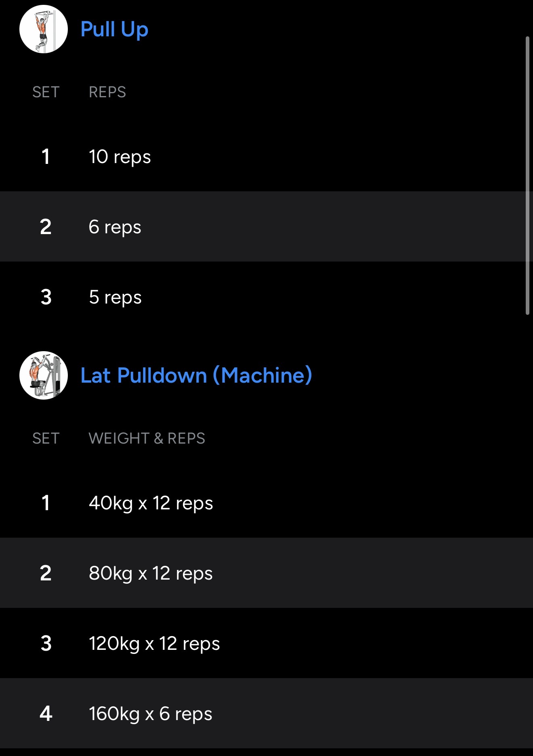Click set number 3 of Pull Up
Viewport: 533px width, 756px height.
pyautogui.click(x=46, y=297)
